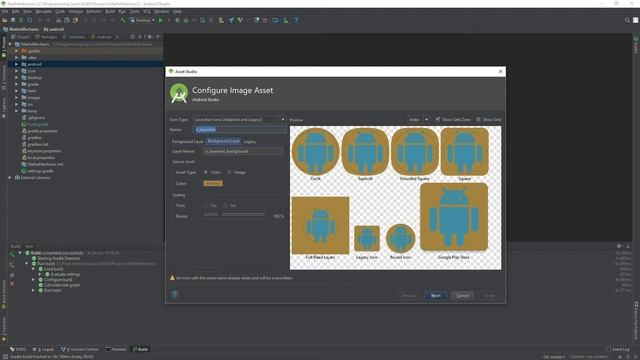Image resolution: width=640 pixels, height=360 pixels.
Task: Switch to the Background Layer tab
Action: click(223, 141)
